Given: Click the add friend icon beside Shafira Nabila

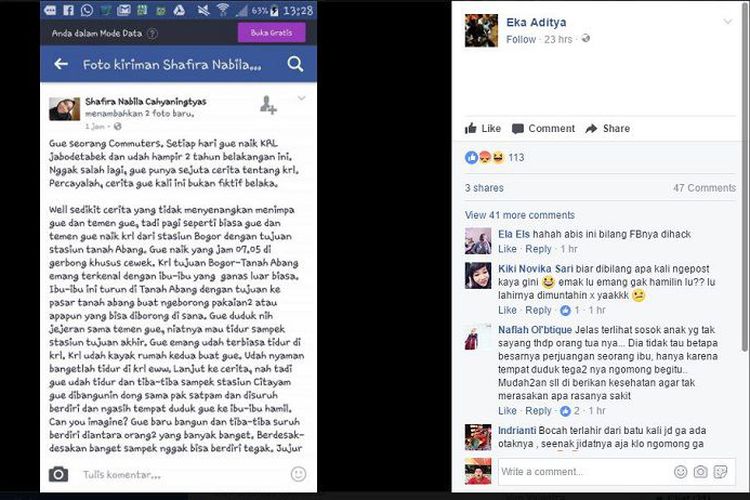Looking at the screenshot, I should click(x=268, y=105).
